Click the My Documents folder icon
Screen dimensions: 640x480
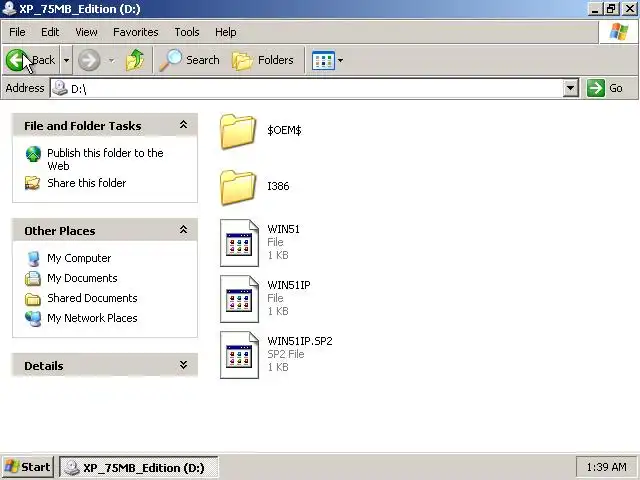[x=33, y=278]
